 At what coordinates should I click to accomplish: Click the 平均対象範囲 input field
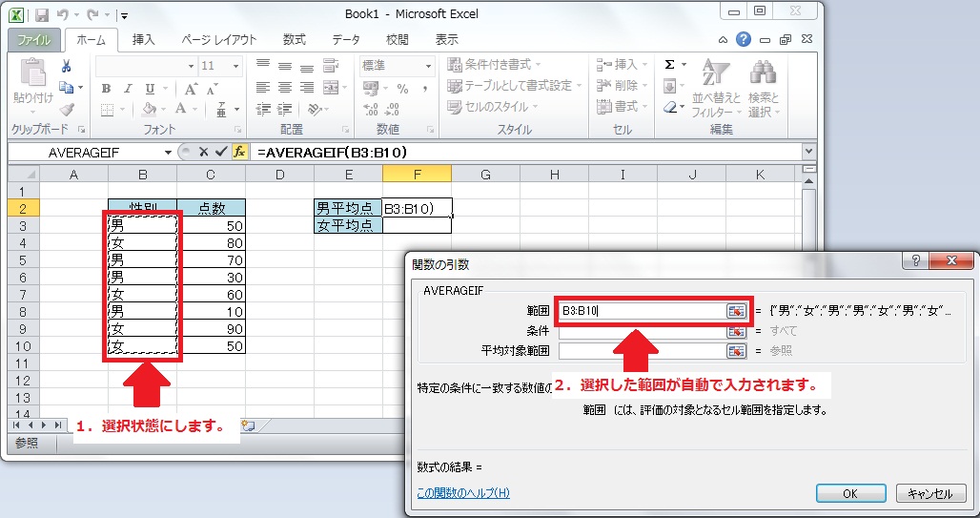pos(642,351)
